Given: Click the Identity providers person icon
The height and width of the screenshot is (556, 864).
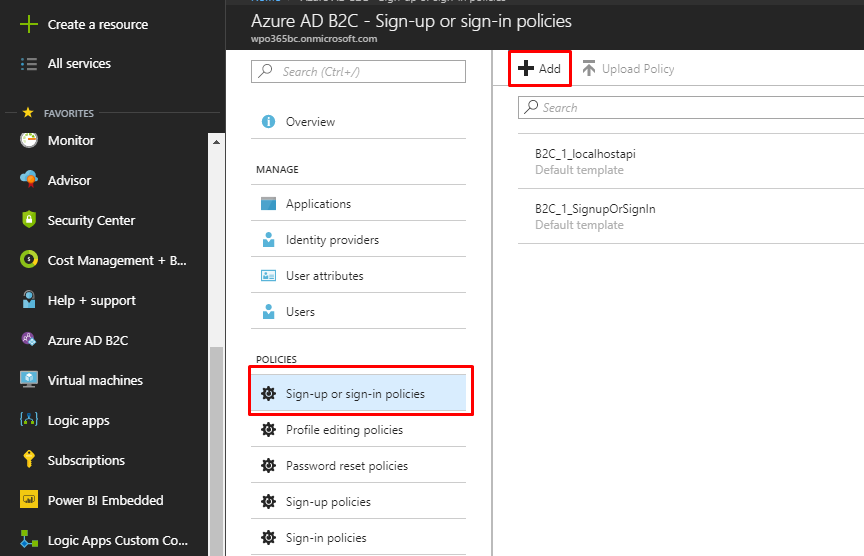Looking at the screenshot, I should click(x=268, y=240).
